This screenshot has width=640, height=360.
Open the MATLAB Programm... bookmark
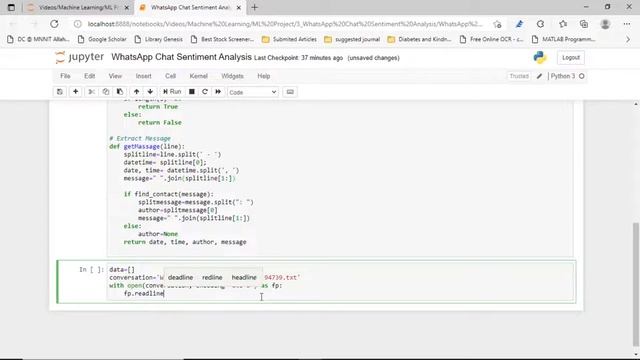(563, 39)
